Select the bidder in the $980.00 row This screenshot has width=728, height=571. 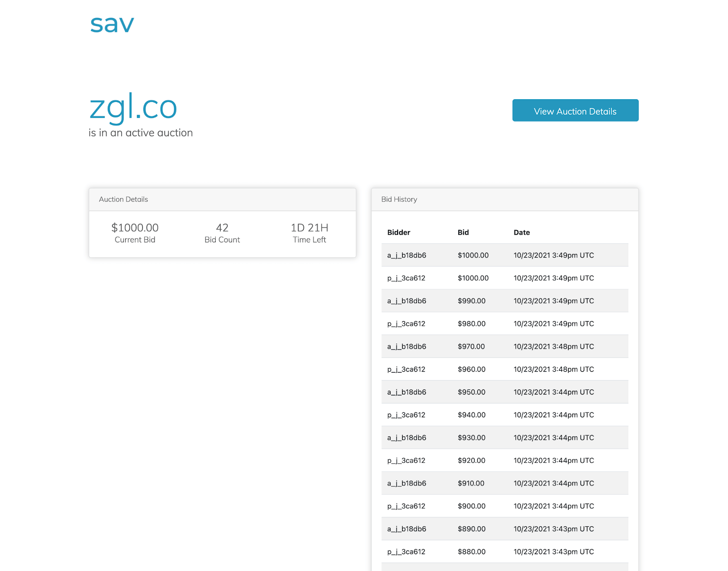[x=406, y=323]
